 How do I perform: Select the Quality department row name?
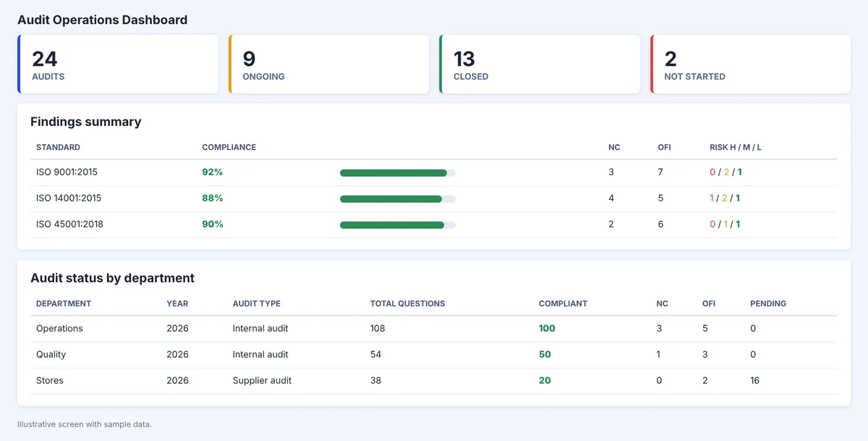click(x=51, y=355)
